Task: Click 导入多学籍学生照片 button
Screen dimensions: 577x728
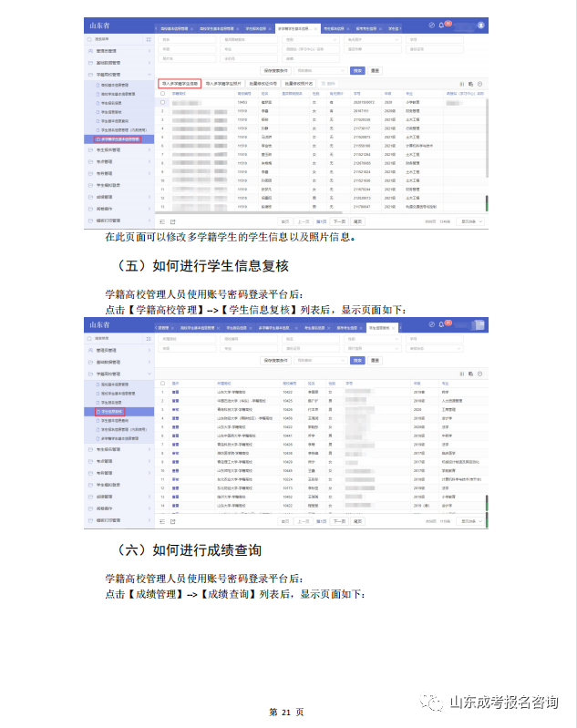Action: point(223,84)
